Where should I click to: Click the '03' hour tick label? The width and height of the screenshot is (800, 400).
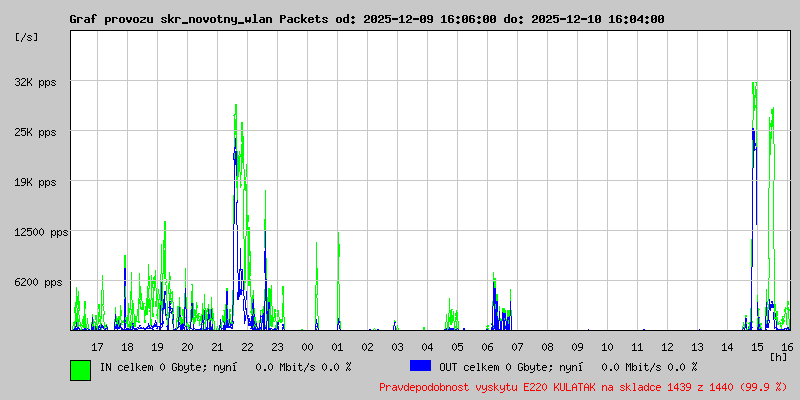397,347
